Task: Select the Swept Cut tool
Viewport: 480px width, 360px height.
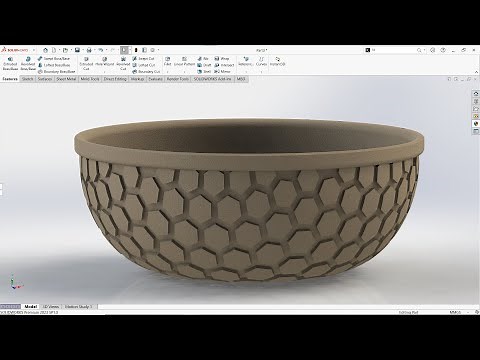Action: pyautogui.click(x=143, y=58)
